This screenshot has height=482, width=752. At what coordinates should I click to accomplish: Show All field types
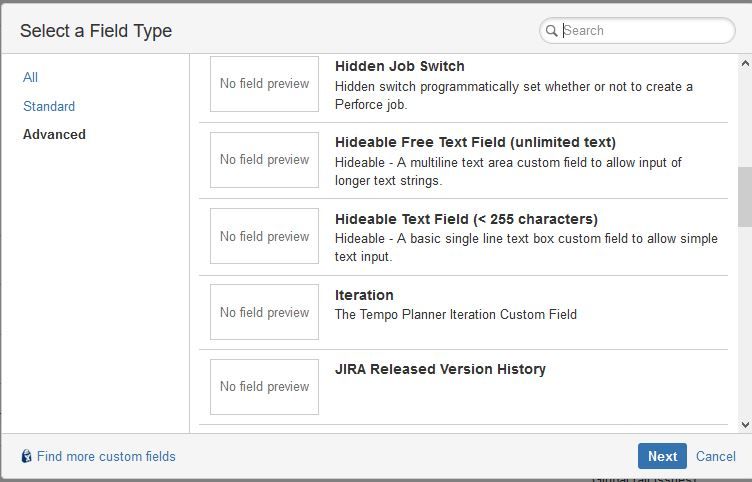point(31,77)
